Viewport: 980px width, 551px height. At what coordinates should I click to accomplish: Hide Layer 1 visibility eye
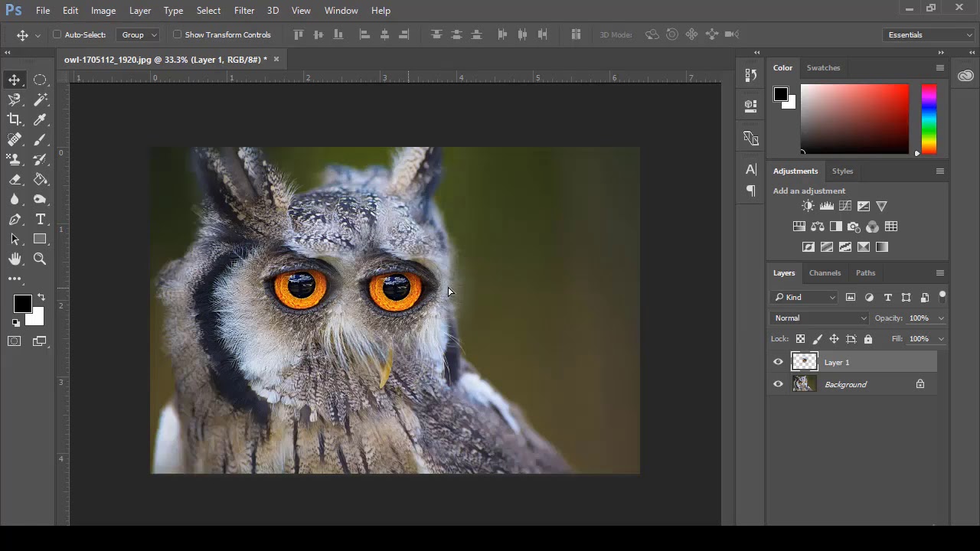point(778,362)
